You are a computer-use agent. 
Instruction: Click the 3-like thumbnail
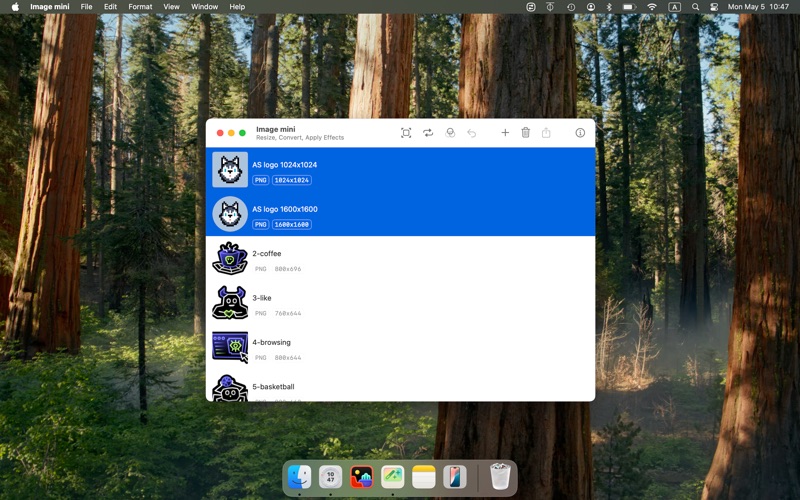tap(230, 303)
